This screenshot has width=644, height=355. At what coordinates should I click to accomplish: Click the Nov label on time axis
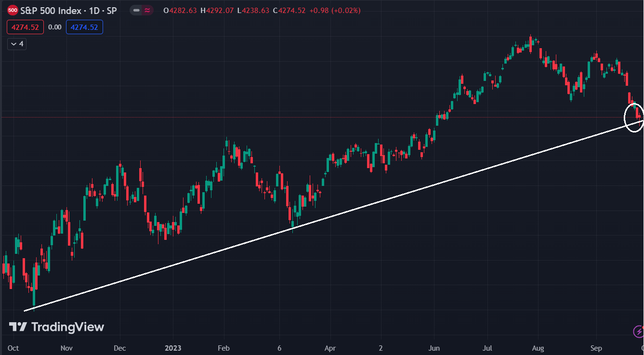coord(66,348)
